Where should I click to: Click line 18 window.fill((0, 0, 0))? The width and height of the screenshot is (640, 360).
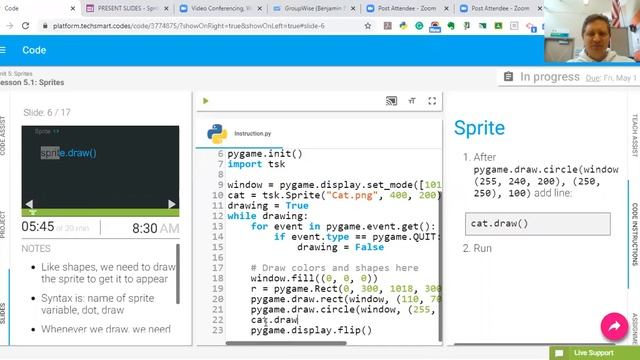pyautogui.click(x=314, y=278)
